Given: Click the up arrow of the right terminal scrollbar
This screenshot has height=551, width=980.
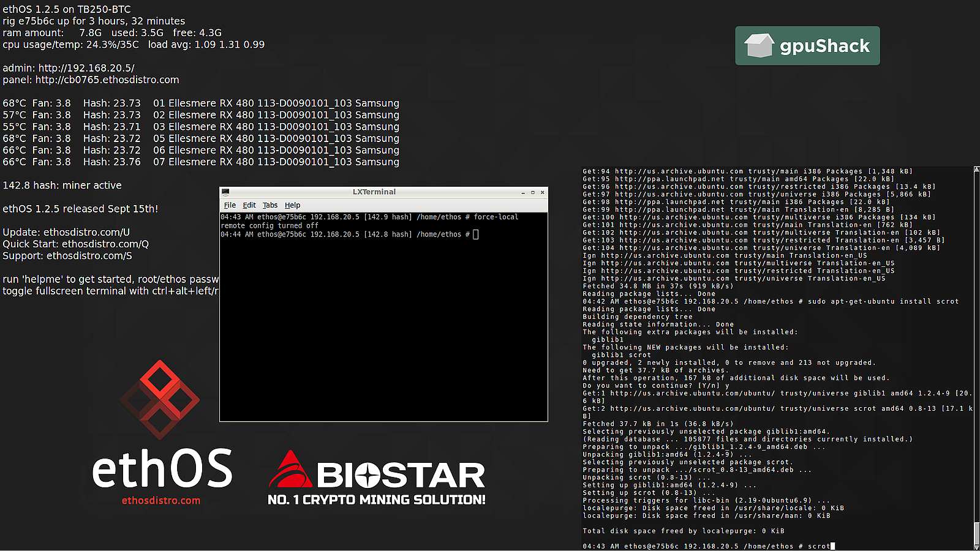Looking at the screenshot, I should (x=976, y=170).
